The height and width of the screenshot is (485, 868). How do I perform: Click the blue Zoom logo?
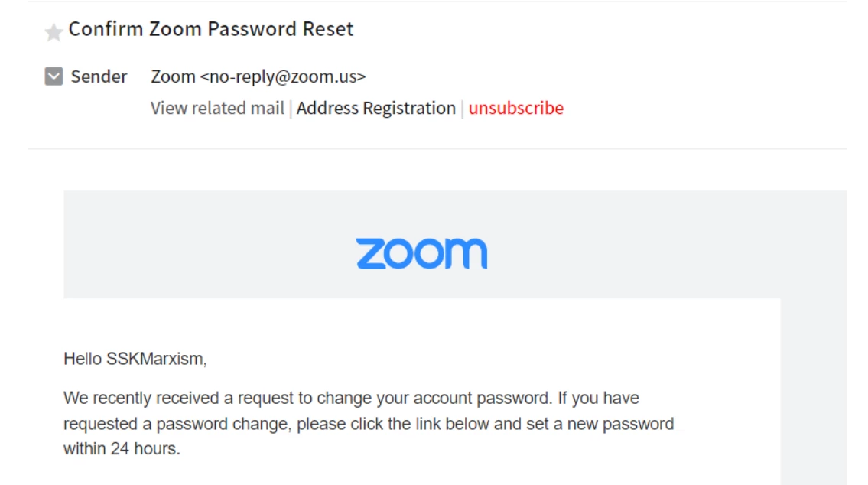pyautogui.click(x=421, y=253)
